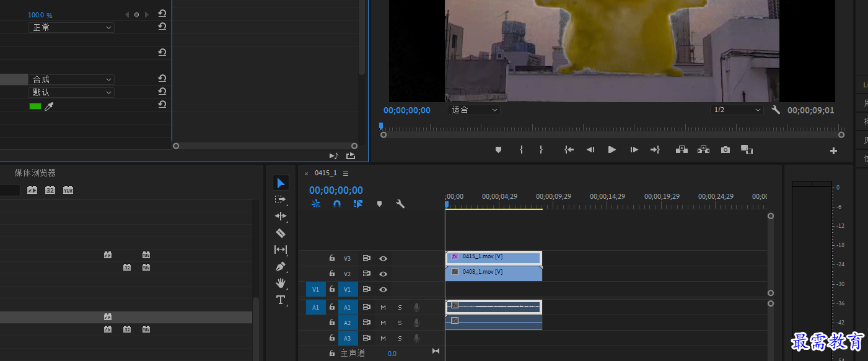Open Timeline display settings wrench
Screen dimensions: 868x361
400,204
